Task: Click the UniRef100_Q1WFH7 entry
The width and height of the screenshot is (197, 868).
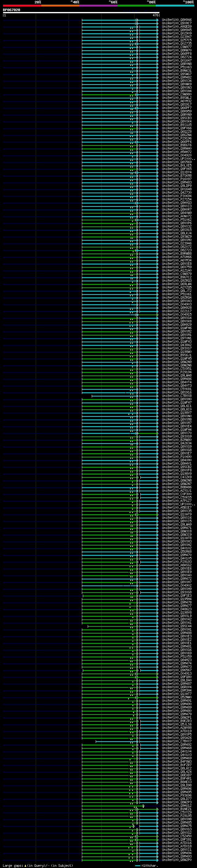Action: point(177,402)
